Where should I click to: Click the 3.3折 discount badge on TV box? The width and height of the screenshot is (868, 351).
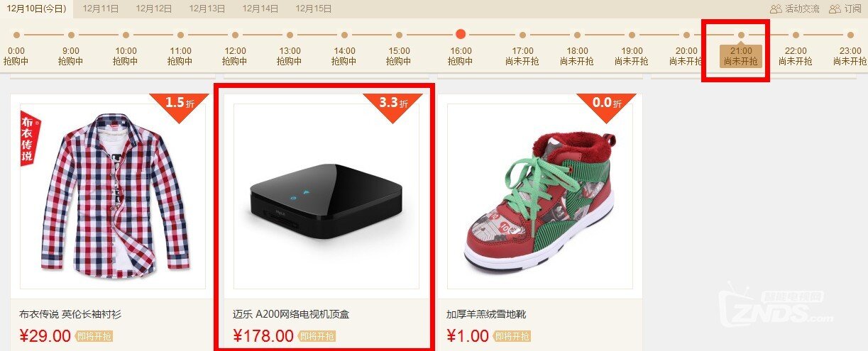click(392, 107)
